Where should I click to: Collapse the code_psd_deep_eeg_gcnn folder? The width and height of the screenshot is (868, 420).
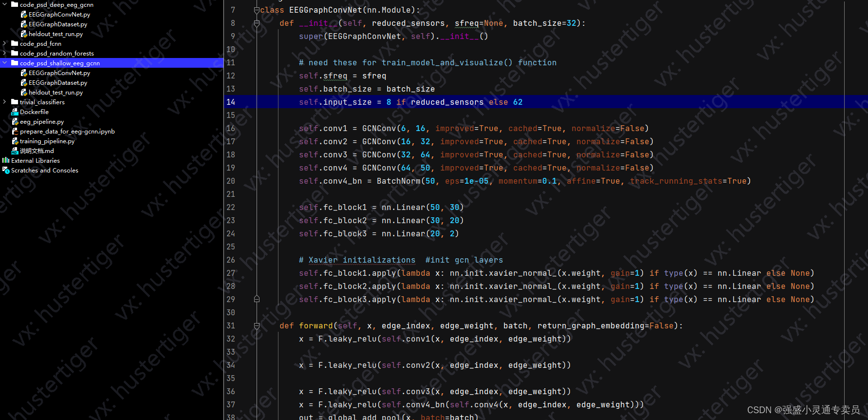point(5,4)
